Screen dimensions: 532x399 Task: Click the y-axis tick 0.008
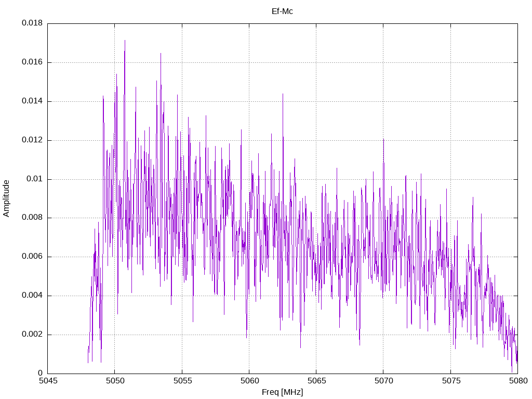[x=32, y=218]
